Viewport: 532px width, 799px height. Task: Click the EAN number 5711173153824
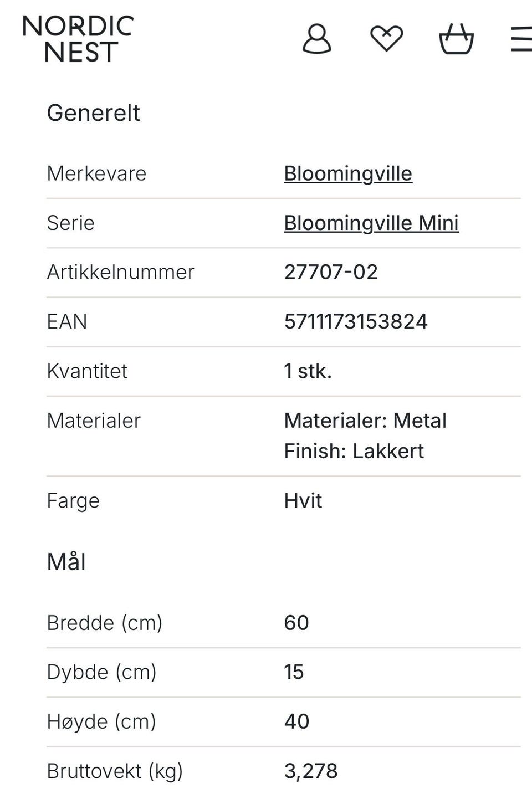(356, 321)
